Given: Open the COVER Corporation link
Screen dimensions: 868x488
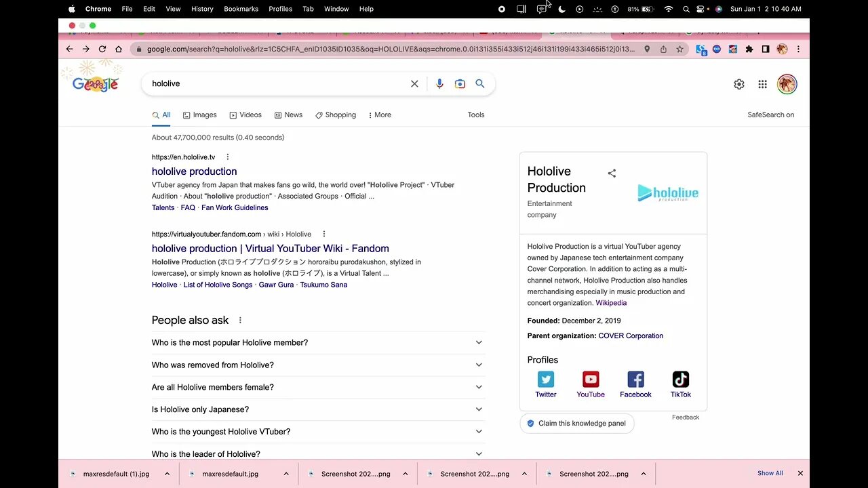Looking at the screenshot, I should click(631, 335).
